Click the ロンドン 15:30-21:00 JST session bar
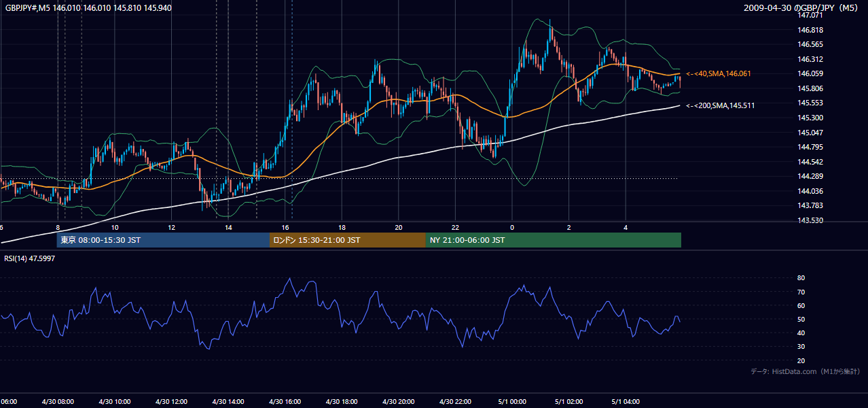Screen dimensions: 868x408 (x=348, y=240)
